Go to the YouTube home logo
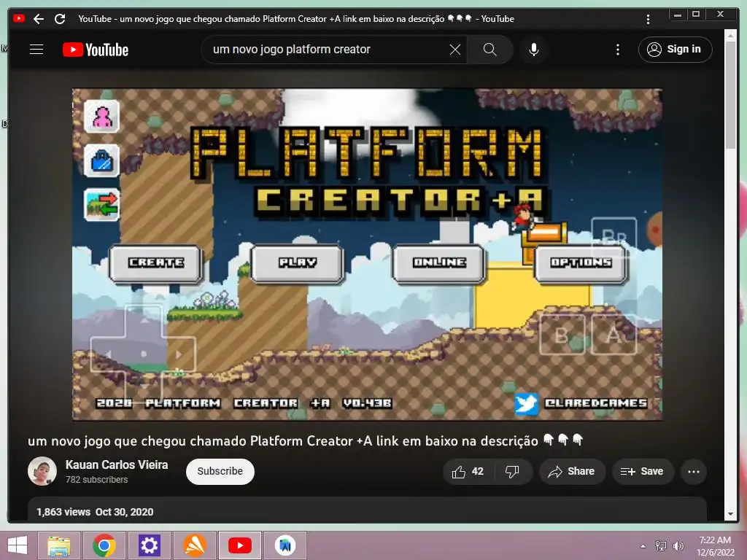Image resolution: width=747 pixels, height=560 pixels. point(96,50)
